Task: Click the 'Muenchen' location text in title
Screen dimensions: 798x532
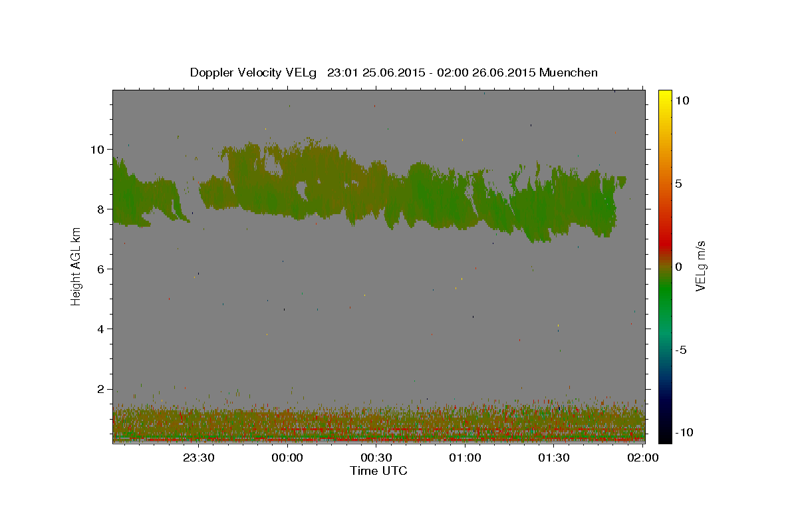Action: coord(569,72)
